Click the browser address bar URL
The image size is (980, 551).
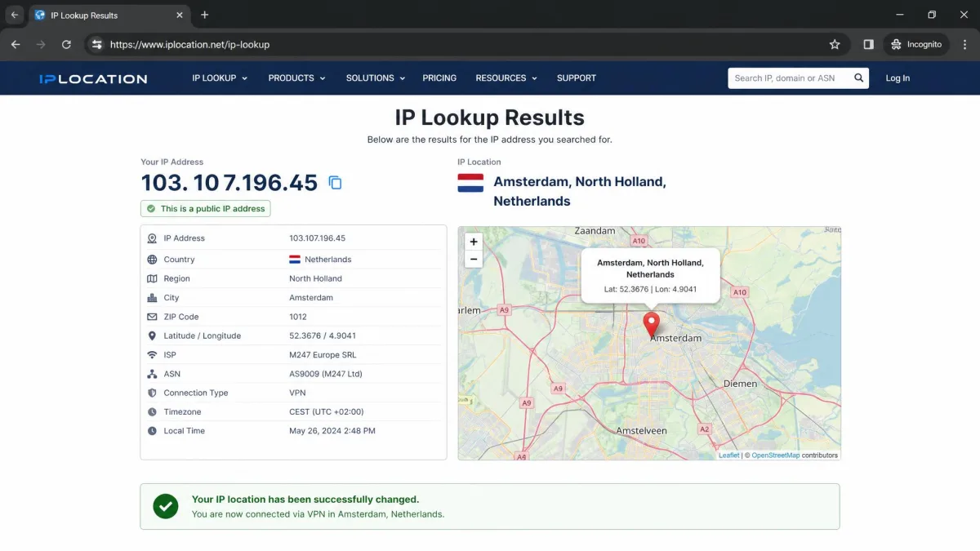(x=189, y=44)
